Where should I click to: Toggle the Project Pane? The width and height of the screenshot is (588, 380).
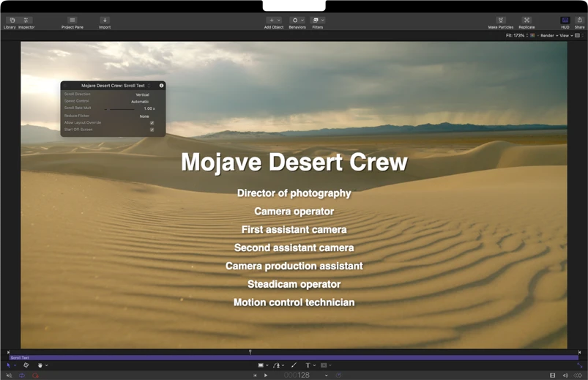[72, 21]
